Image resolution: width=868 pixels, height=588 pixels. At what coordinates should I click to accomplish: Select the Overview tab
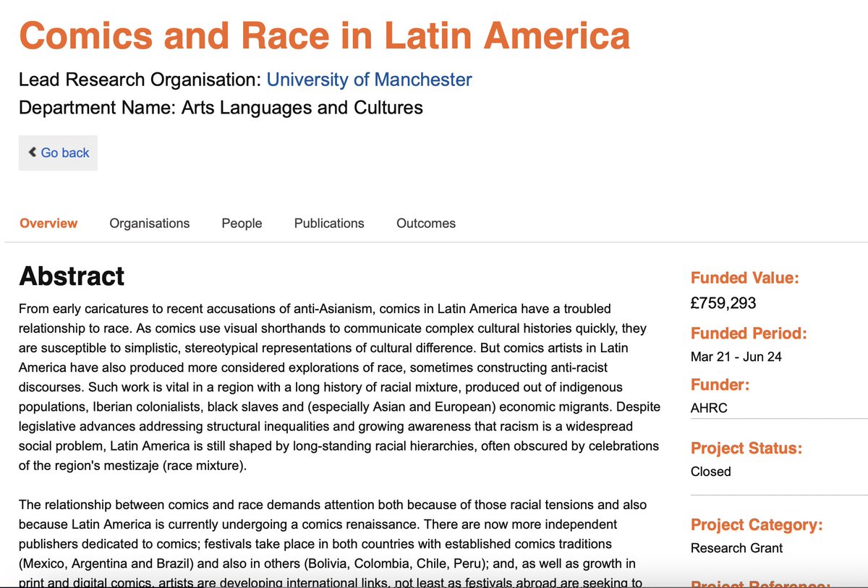48,223
